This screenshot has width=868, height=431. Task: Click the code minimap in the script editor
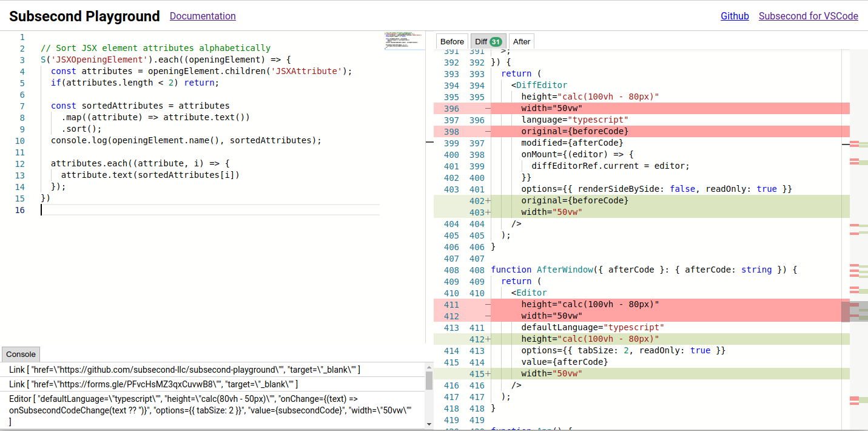point(404,40)
